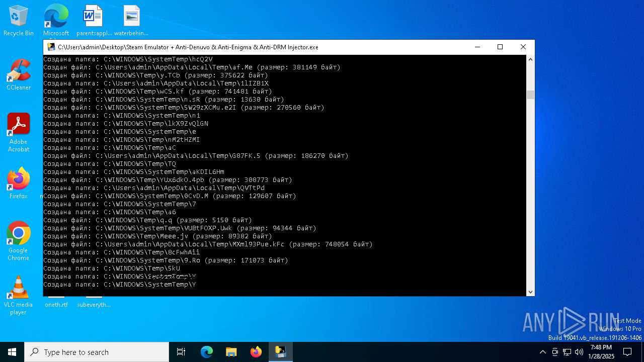
Task: Click the line with VUBtFOXP.Uwk
Action: point(180,228)
